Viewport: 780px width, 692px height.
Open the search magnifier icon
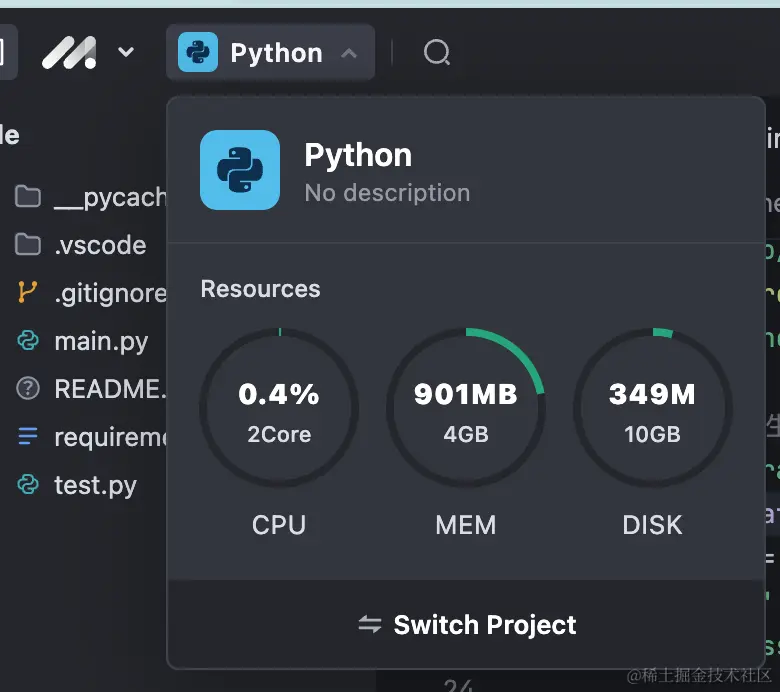[437, 52]
